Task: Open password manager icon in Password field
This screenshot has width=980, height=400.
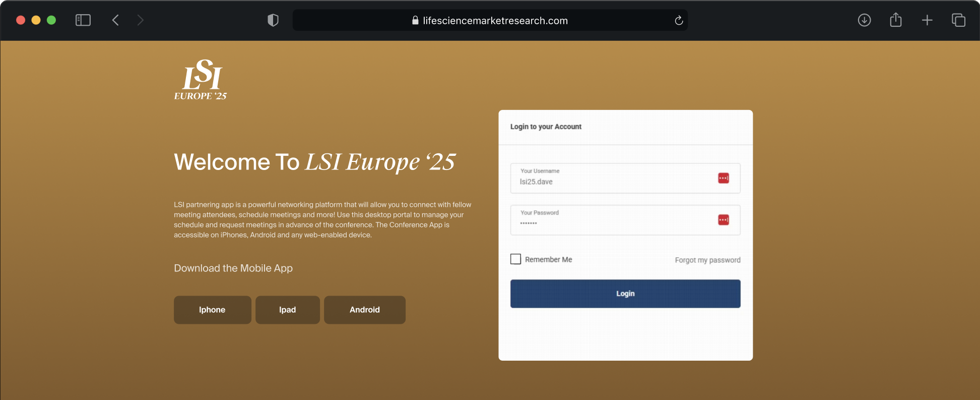Action: click(x=724, y=220)
